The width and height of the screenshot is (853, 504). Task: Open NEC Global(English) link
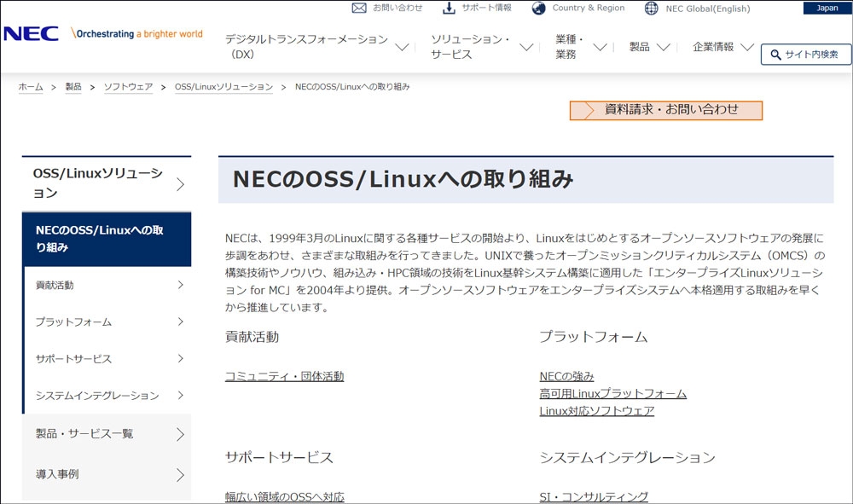click(x=708, y=9)
